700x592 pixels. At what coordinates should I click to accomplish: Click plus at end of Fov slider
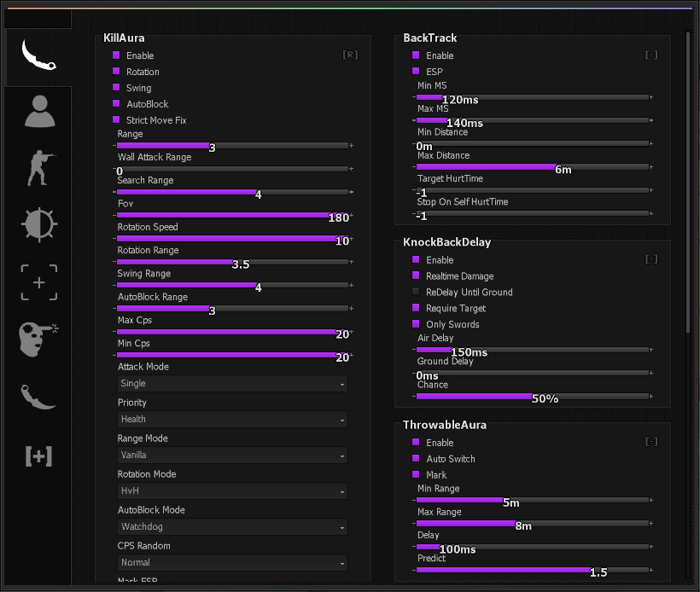point(352,215)
